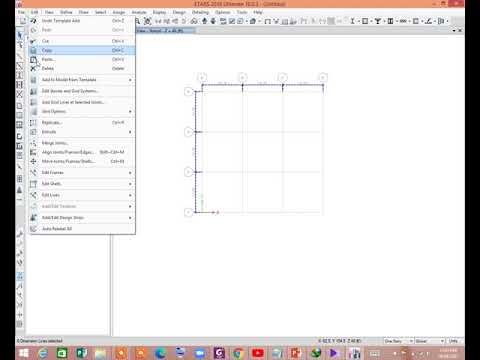
Task: Expand Add to Model From Template submenu
Action: (82, 80)
